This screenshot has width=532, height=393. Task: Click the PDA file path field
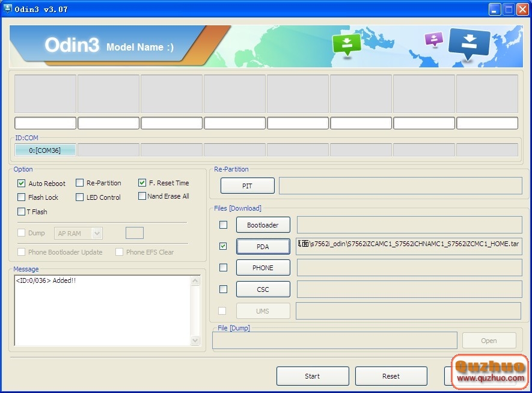409,246
